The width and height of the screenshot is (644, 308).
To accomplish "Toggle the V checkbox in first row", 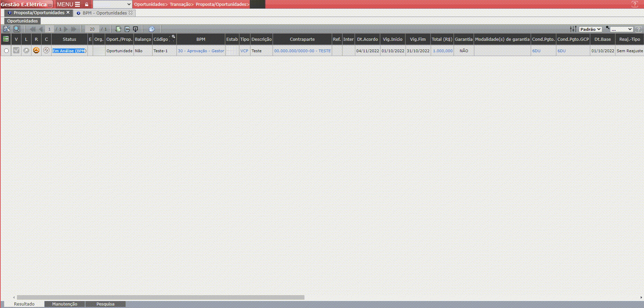I will [16, 51].
